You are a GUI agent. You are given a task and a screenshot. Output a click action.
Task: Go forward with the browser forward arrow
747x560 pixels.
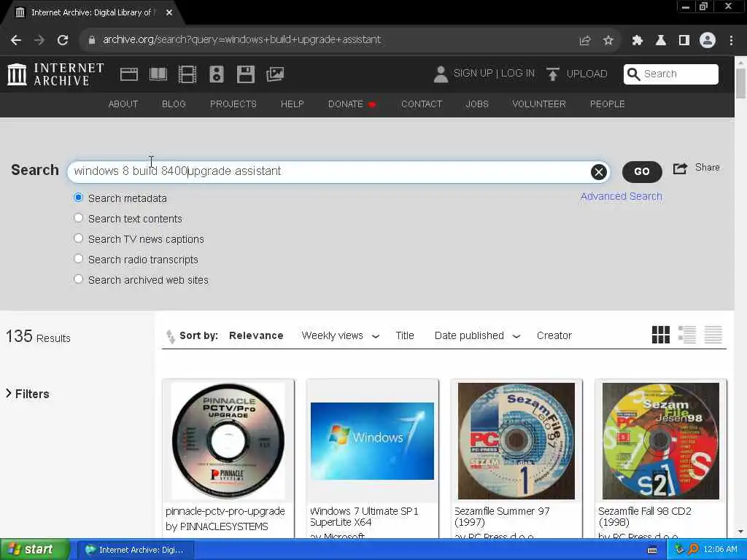[39, 40]
